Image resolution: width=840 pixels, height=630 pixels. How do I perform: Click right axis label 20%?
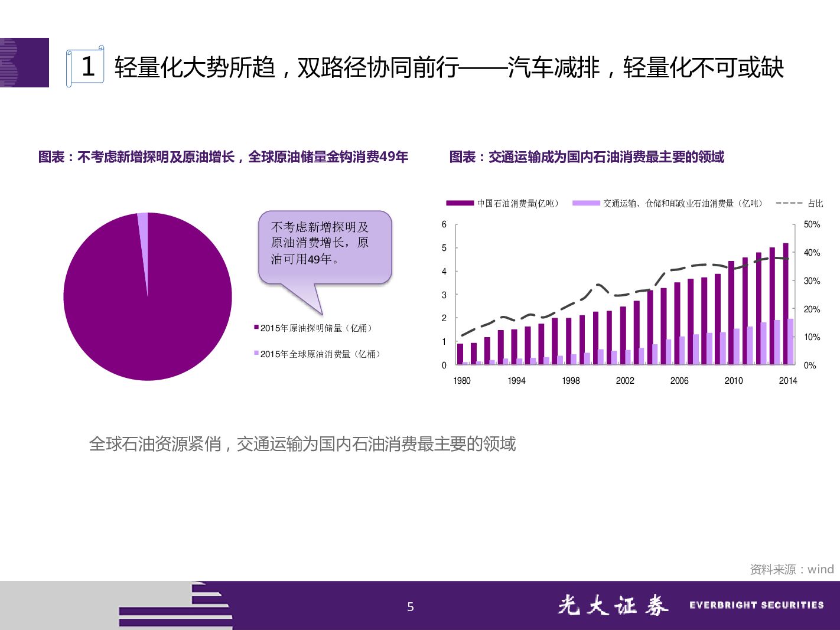(812, 309)
